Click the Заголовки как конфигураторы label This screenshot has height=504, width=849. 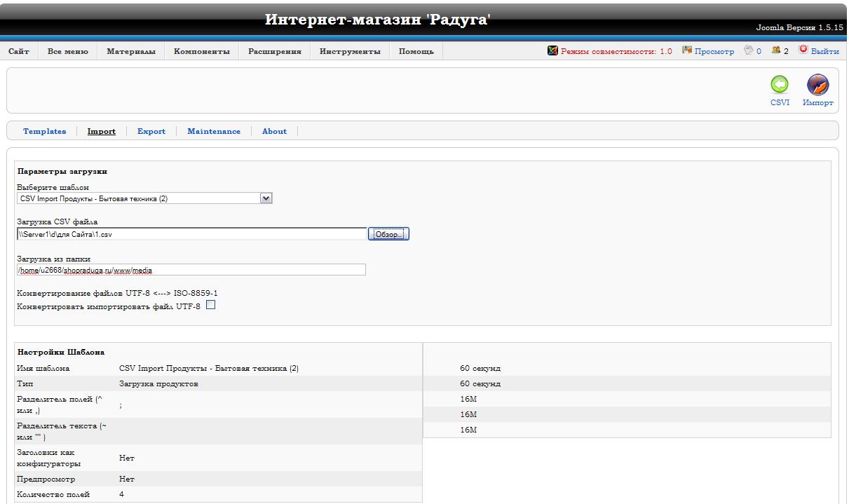[x=50, y=458]
